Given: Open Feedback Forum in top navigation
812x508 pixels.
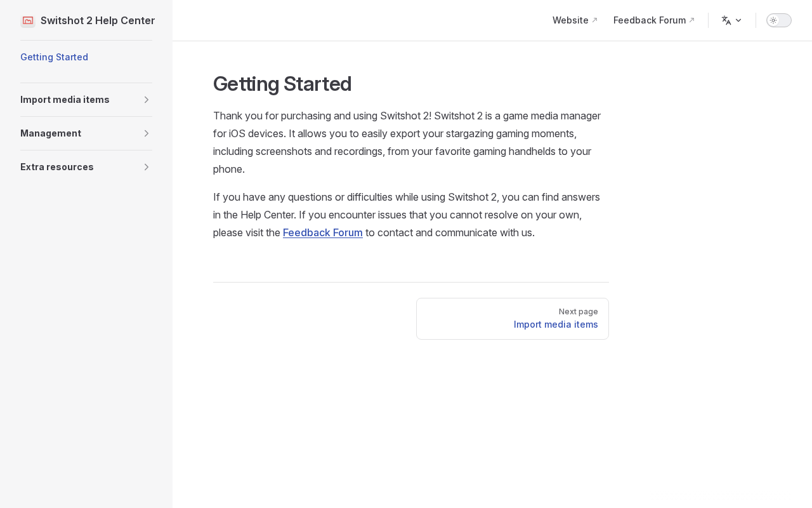Looking at the screenshot, I should point(650,20).
